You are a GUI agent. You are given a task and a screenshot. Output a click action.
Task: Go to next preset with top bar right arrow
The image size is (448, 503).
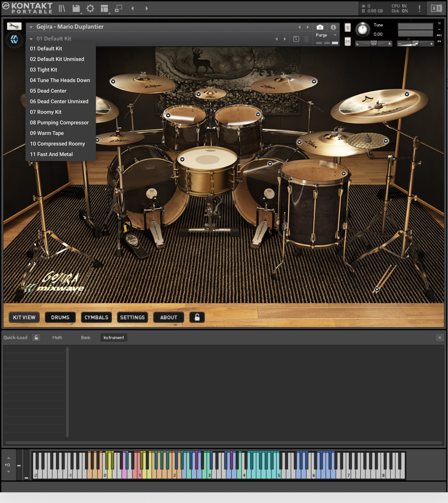click(146, 9)
